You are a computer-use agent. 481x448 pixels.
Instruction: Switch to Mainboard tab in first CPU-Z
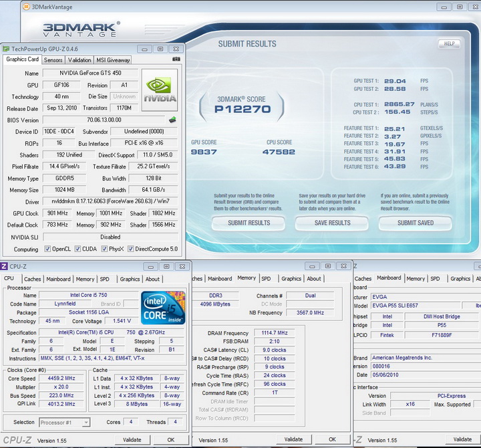pos(58,279)
